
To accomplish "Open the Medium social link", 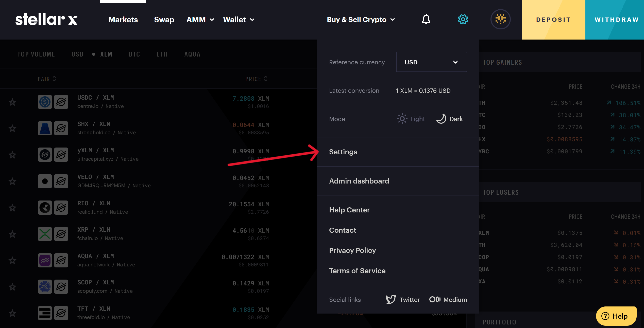I will click(448, 300).
